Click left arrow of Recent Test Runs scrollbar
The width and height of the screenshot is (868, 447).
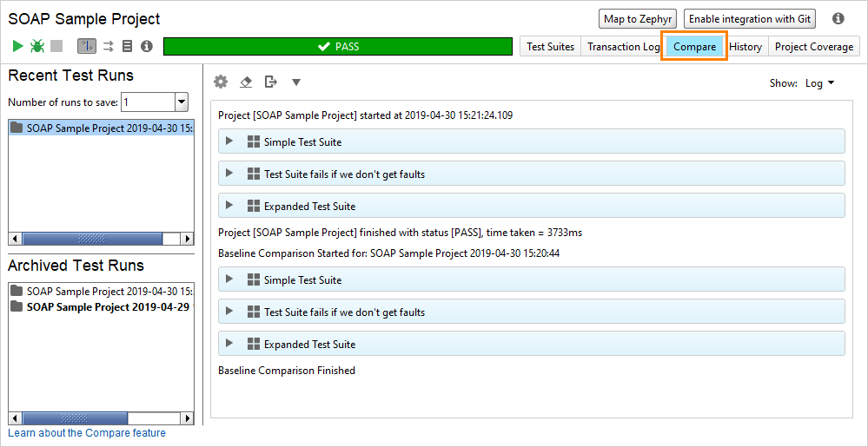click(16, 239)
